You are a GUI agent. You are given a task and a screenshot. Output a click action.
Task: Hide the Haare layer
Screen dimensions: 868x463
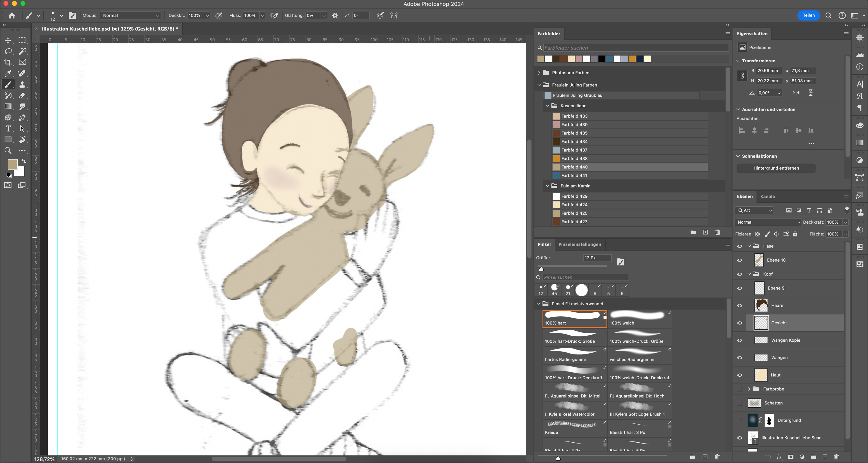coord(740,306)
